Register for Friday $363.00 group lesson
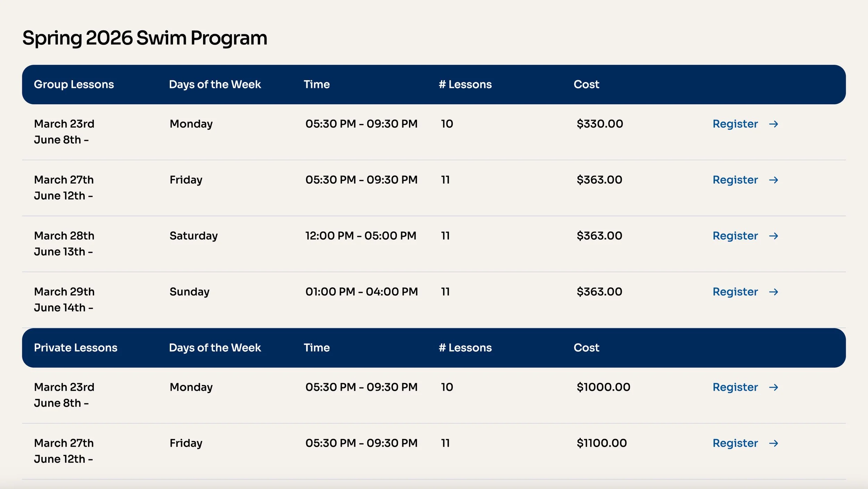868x489 pixels. 735,180
